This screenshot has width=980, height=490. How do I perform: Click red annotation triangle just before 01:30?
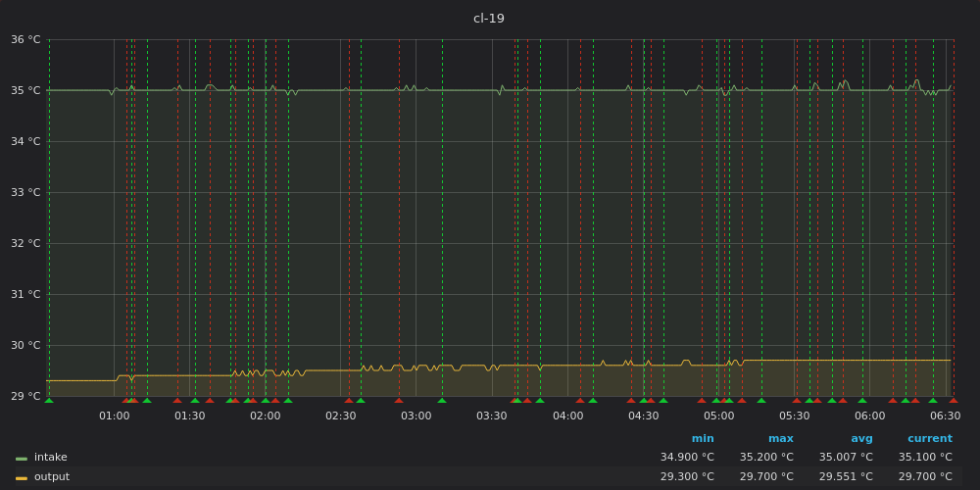click(x=176, y=401)
